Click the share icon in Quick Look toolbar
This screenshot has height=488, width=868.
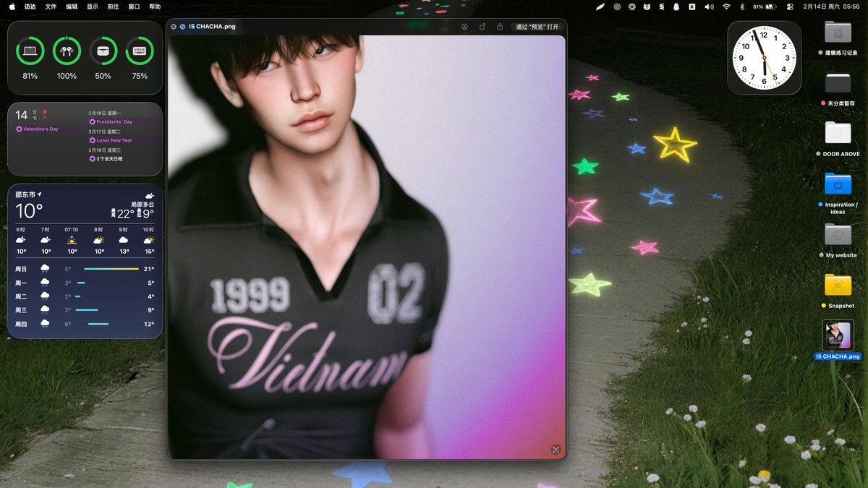tap(499, 27)
